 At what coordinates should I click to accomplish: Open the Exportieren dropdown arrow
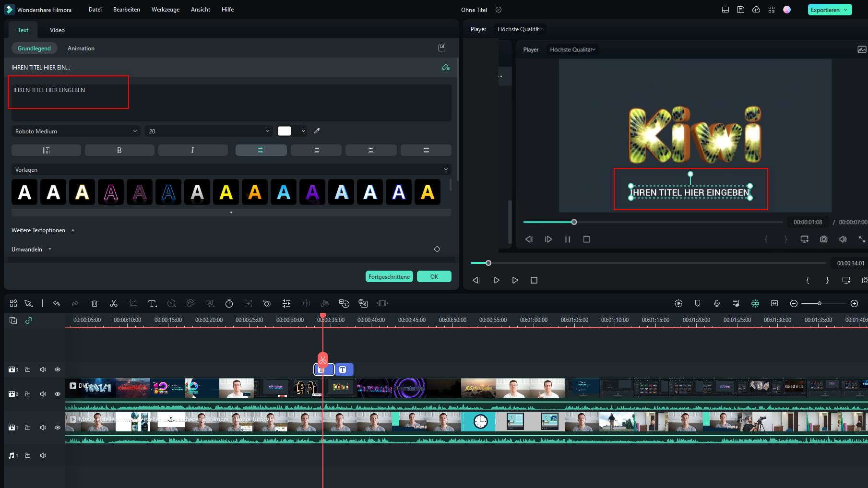(x=845, y=10)
